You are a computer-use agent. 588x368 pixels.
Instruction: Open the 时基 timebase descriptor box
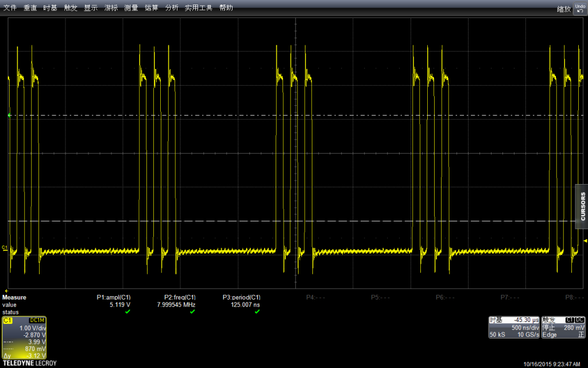tap(514, 327)
